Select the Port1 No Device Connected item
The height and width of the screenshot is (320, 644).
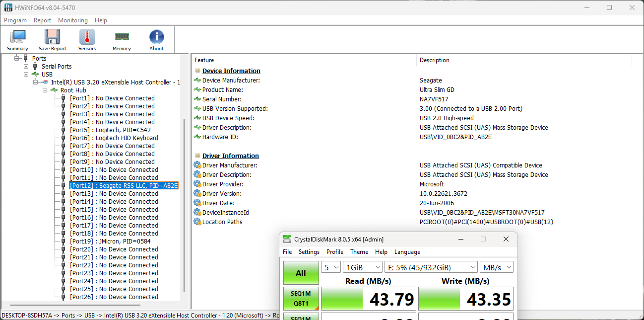112,98
